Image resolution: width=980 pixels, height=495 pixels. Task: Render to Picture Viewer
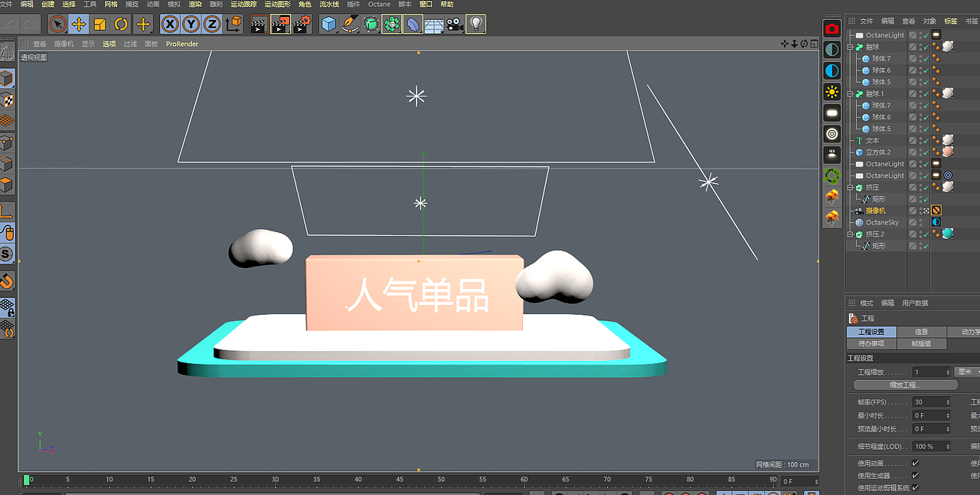279,24
